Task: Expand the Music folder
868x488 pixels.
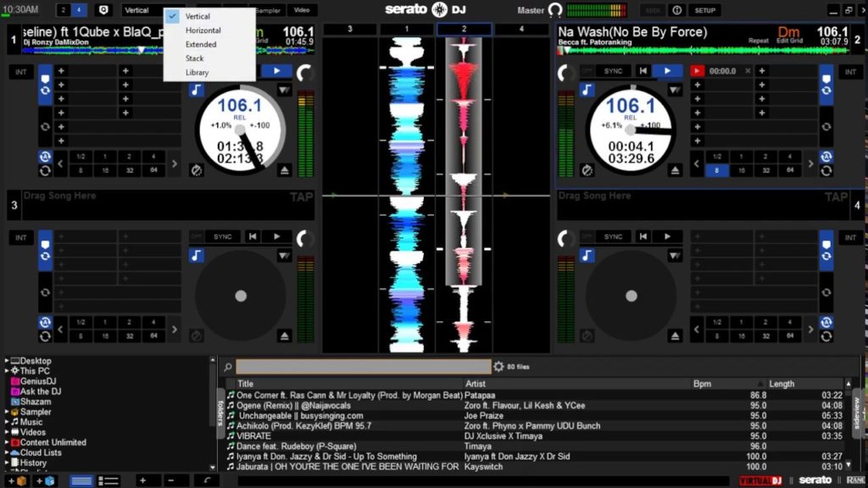Action: (x=7, y=422)
